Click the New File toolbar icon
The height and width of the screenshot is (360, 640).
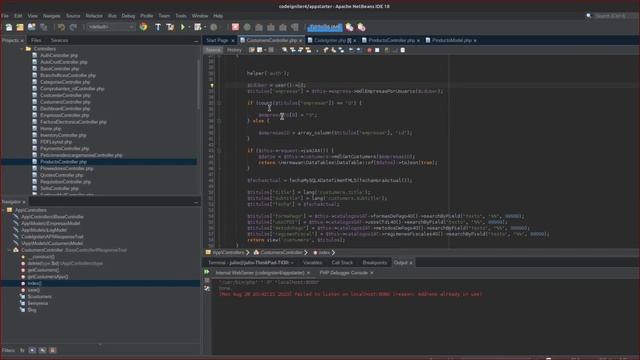(9, 27)
